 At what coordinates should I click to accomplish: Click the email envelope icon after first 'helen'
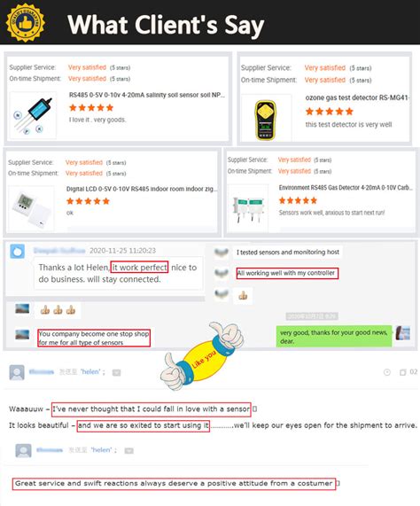(116, 373)
